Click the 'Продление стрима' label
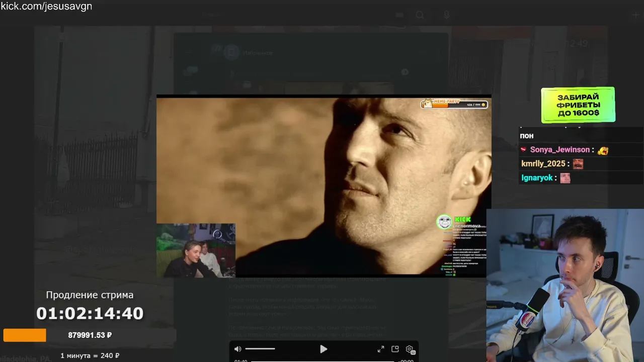Screen dimensions: 644x362 (x=90, y=295)
